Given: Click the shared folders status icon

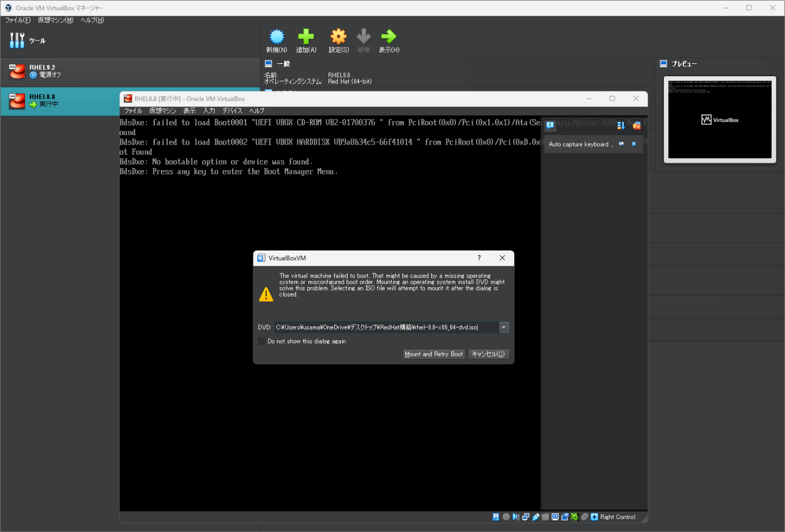Looking at the screenshot, I should (x=545, y=517).
